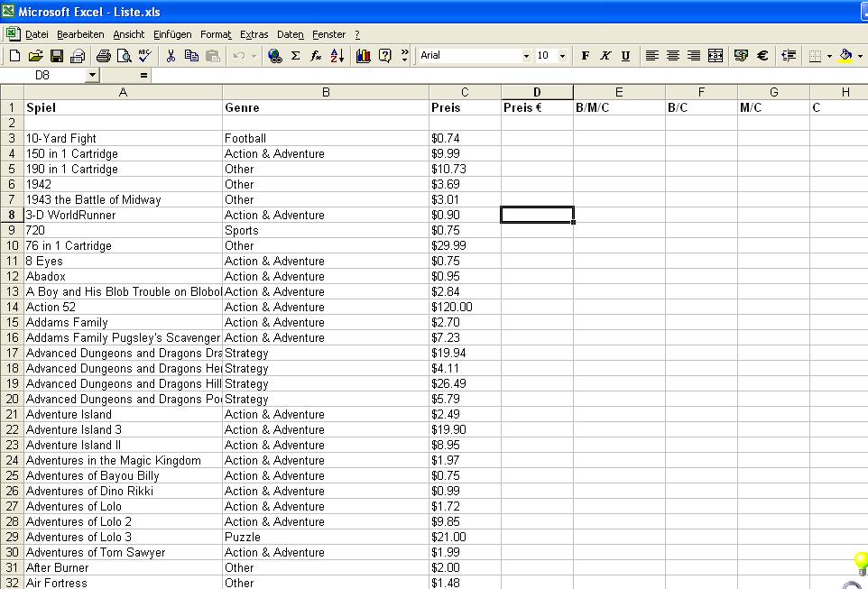This screenshot has height=589, width=868.
Task: Open the Ansicht menu
Action: (128, 34)
